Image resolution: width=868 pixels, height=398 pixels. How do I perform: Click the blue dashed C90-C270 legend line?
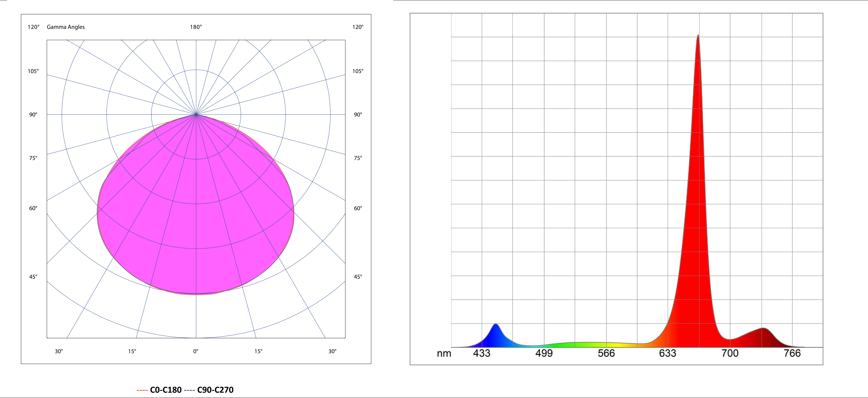[x=189, y=390]
